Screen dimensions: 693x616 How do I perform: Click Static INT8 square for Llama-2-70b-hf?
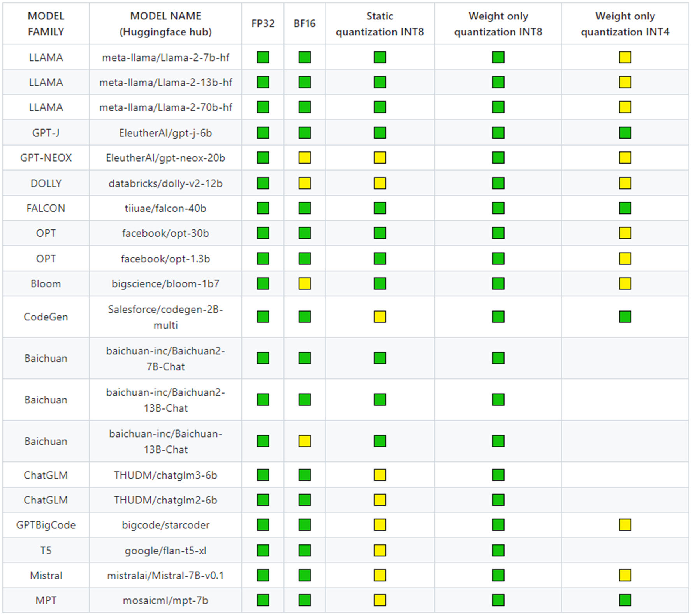pos(380,107)
